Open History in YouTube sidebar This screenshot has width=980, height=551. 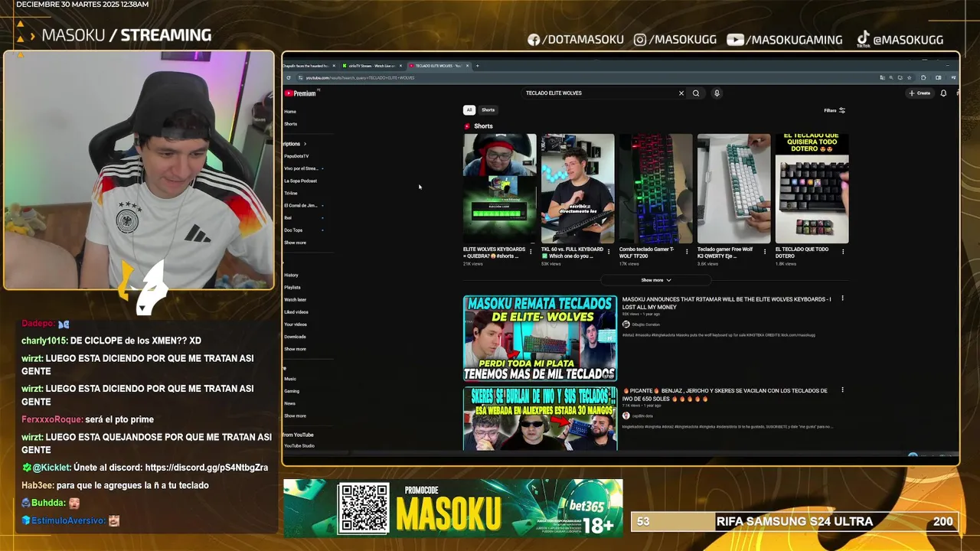click(x=292, y=275)
